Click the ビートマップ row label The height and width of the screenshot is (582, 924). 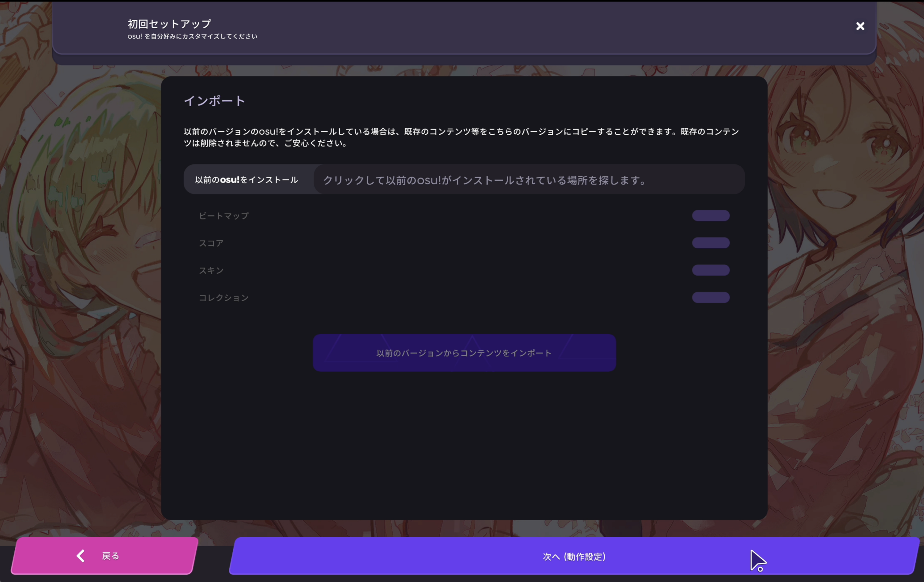(224, 216)
